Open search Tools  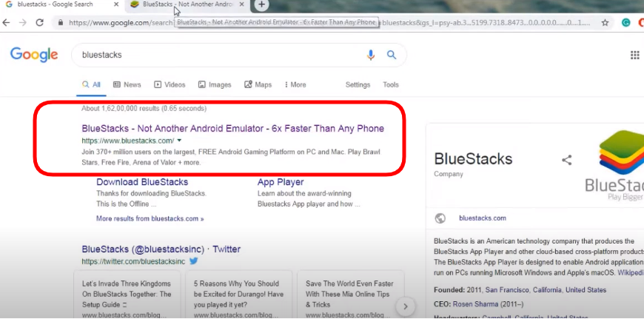(x=391, y=84)
